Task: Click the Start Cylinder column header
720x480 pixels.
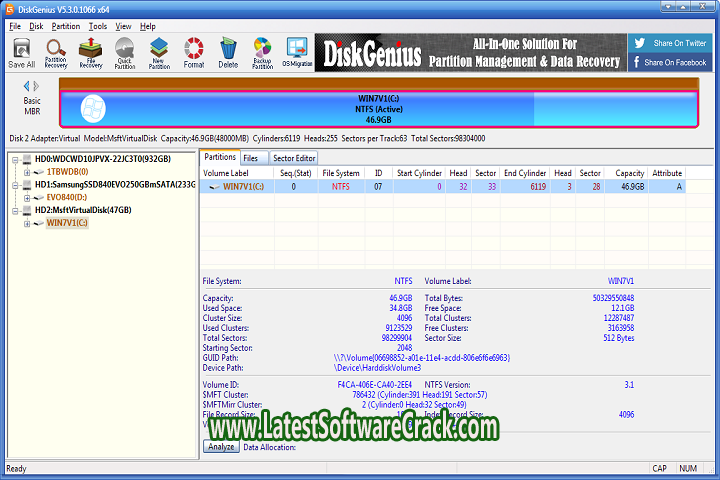Action: click(419, 173)
